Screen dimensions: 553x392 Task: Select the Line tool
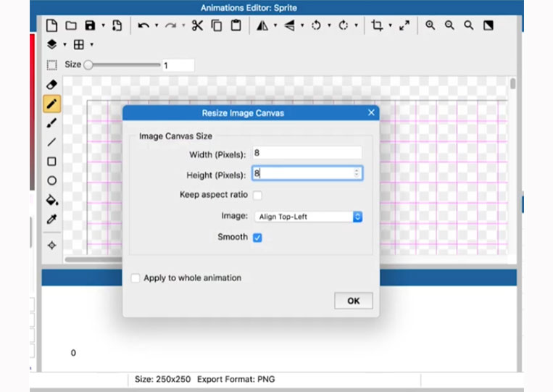coord(52,142)
